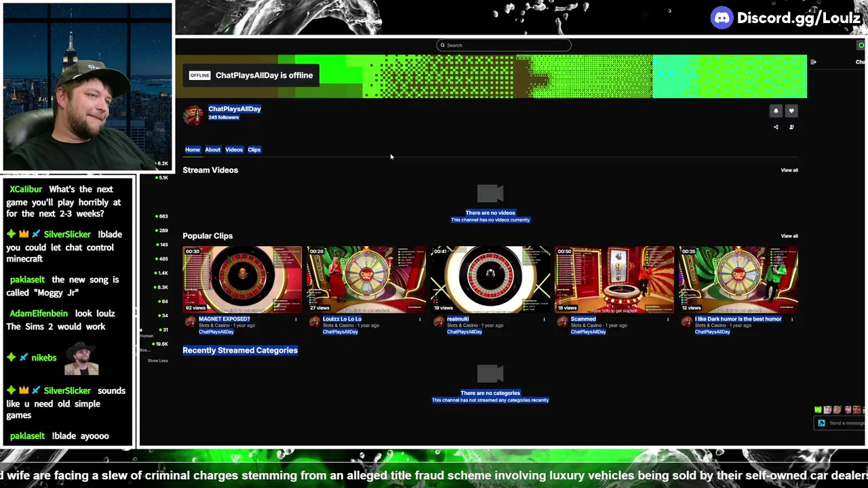Click the green W emote in chat

click(x=818, y=409)
